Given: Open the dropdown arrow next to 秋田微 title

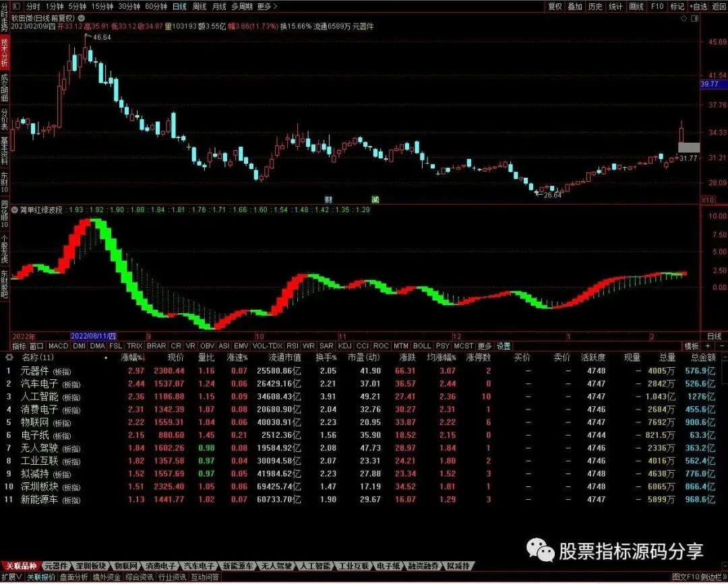Looking at the screenshot, I should [82, 18].
